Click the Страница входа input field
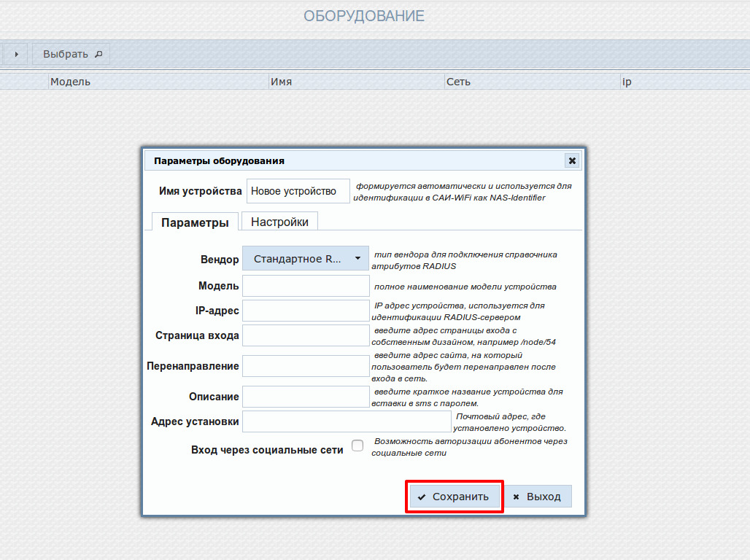 (x=305, y=335)
